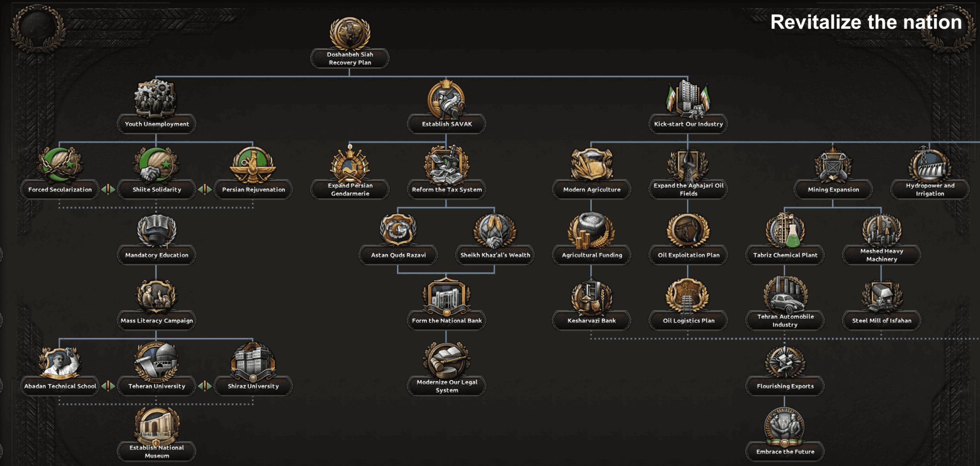
Task: Choose the Tabriz Chemical Plant flask icon
Action: tap(785, 230)
